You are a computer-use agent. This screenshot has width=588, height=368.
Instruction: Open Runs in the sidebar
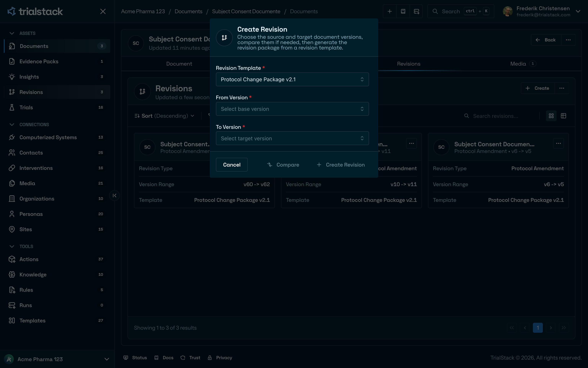(57, 305)
